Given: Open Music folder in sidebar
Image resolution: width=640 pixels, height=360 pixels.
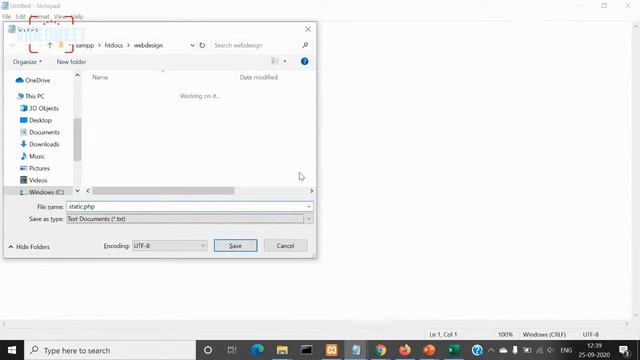Looking at the screenshot, I should tap(32, 156).
